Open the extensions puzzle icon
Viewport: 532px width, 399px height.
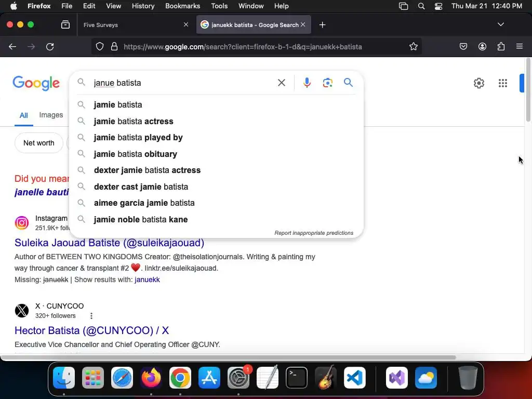[501, 46]
